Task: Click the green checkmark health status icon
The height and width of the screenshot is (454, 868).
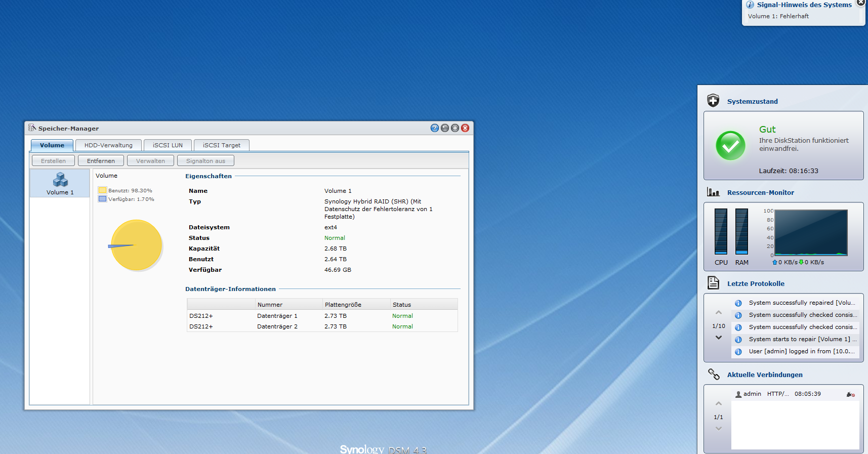Action: click(730, 146)
